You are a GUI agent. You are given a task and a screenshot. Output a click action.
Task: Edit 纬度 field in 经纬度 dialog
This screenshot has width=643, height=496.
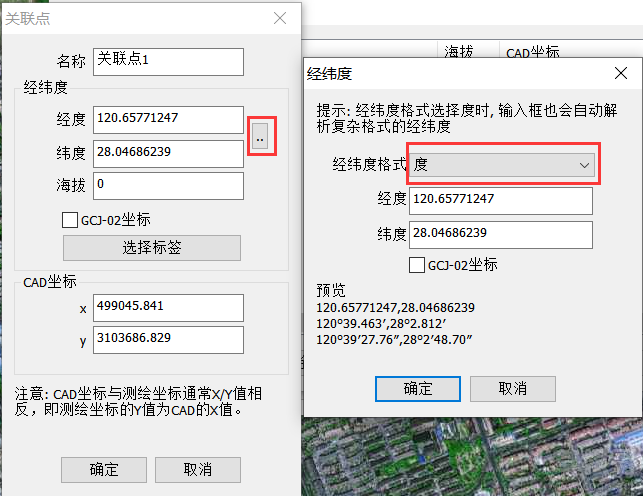[501, 235]
